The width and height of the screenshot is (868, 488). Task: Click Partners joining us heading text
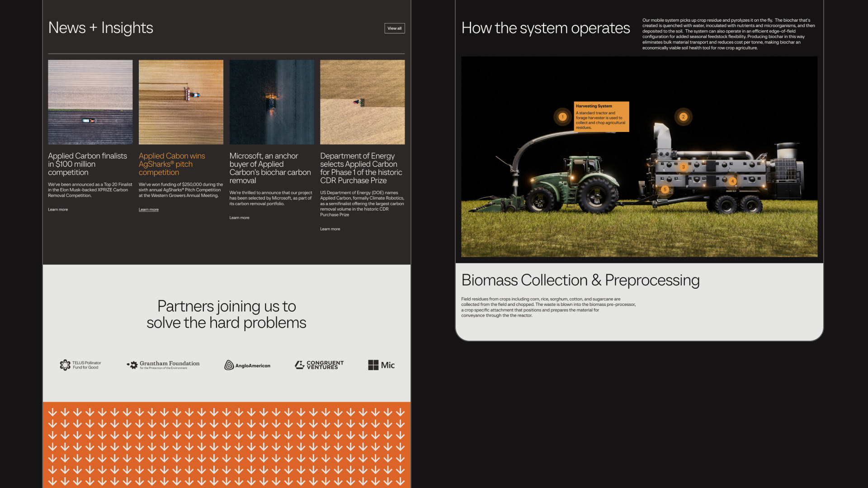tap(226, 314)
